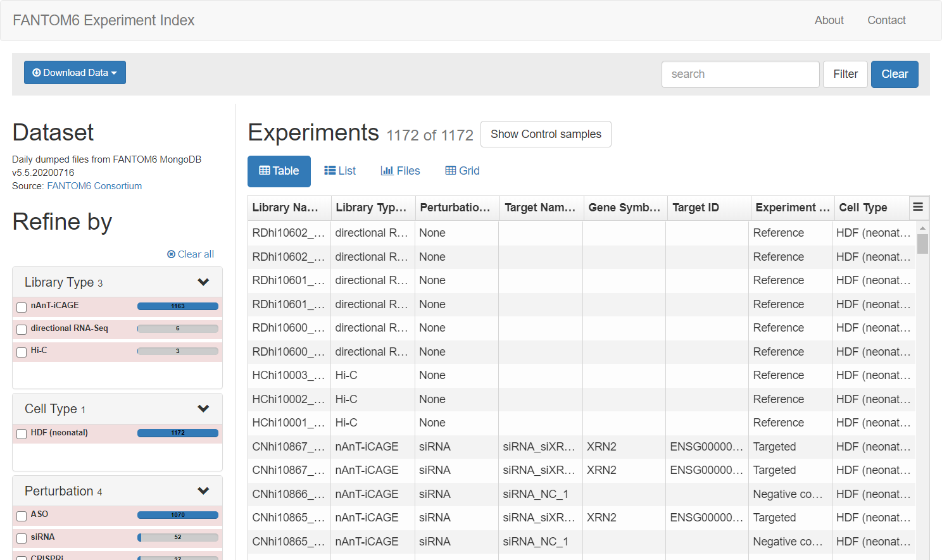Click the Hi-C 3 count bar
The image size is (942, 560).
click(178, 351)
